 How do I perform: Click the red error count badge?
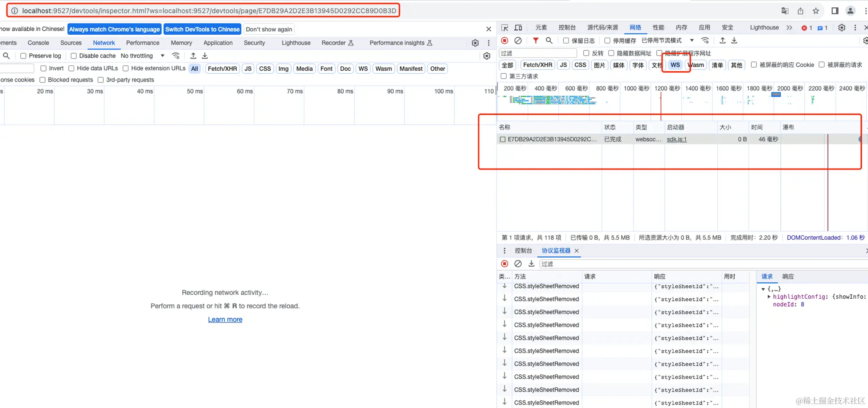coord(807,28)
